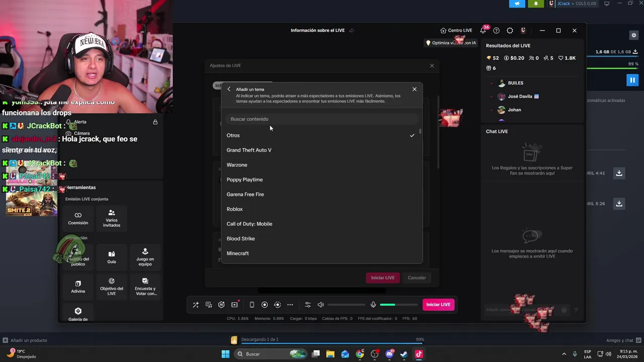The image size is (644, 362).
Task: Click the Buscar contenido search field
Action: tap(322, 119)
